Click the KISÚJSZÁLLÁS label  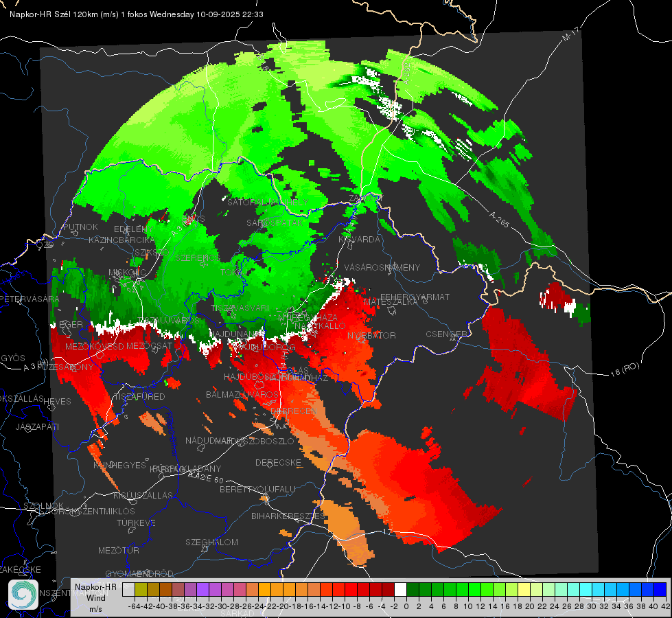[143, 495]
